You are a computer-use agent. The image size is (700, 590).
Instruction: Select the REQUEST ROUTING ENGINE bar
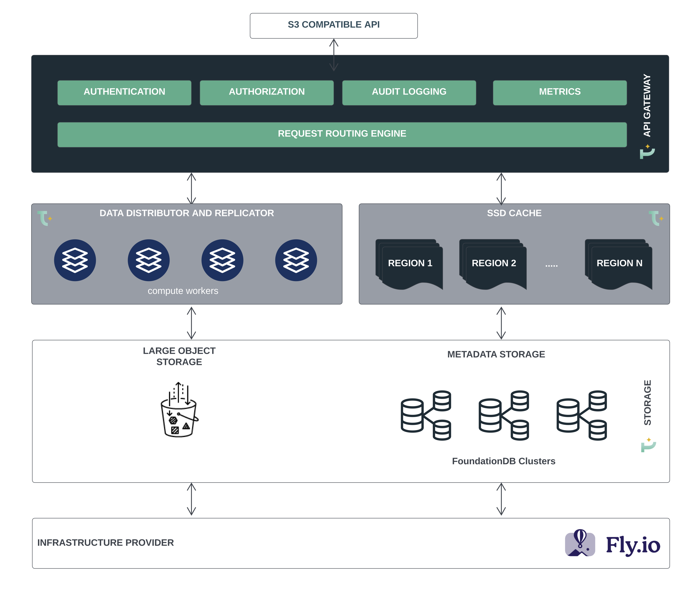point(342,135)
